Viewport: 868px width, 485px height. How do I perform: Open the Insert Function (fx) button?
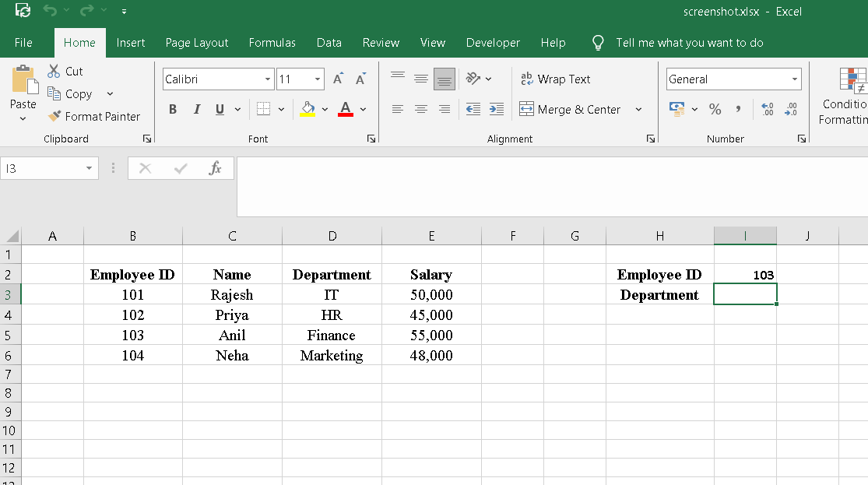(x=216, y=167)
